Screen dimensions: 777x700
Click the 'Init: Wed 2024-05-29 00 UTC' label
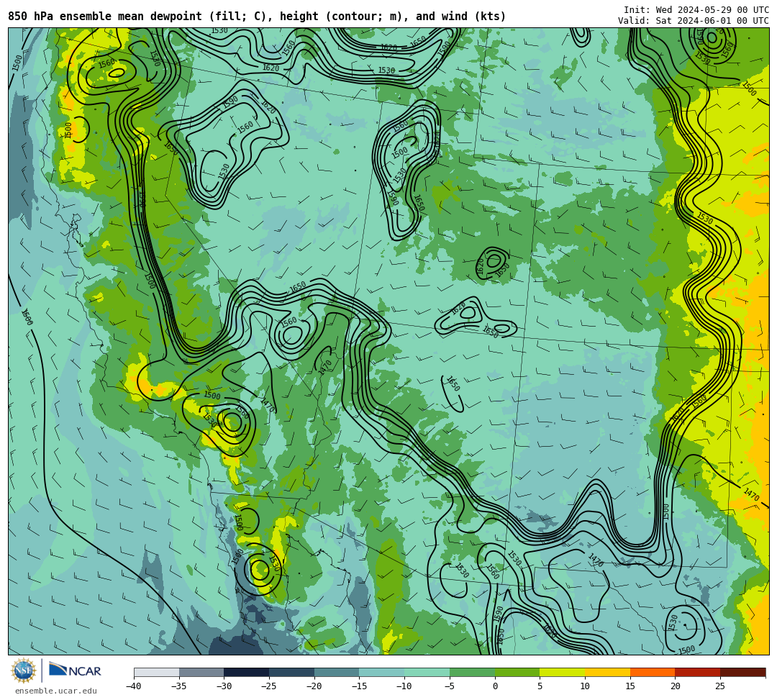coord(696,10)
